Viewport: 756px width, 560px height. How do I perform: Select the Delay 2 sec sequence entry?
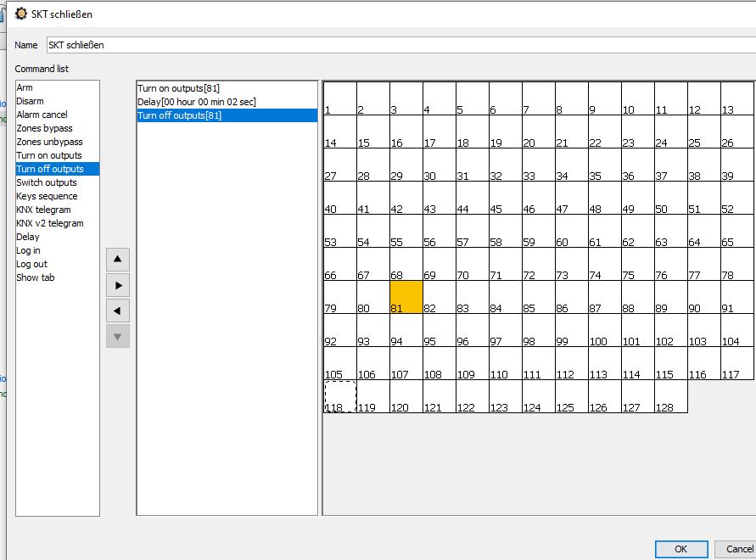pyautogui.click(x=197, y=102)
